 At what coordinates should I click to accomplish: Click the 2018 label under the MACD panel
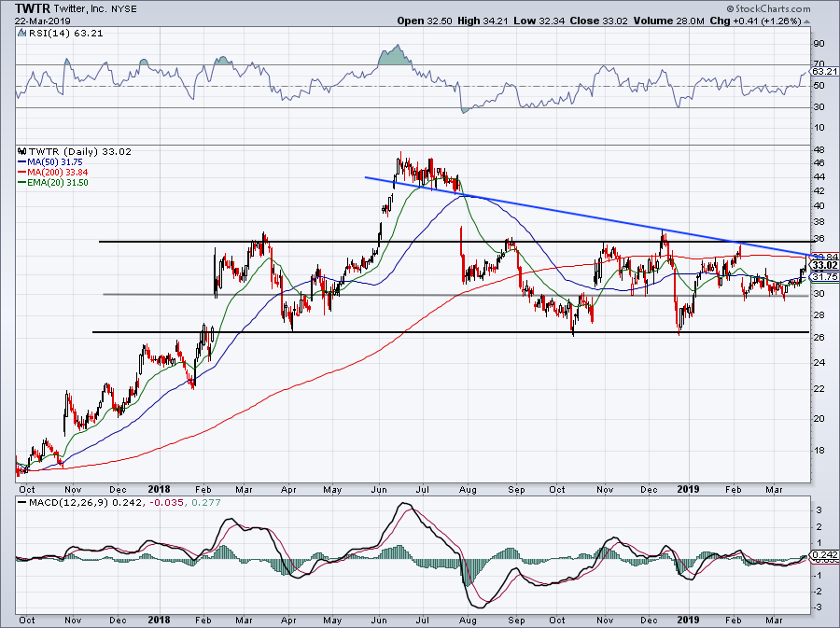(159, 620)
